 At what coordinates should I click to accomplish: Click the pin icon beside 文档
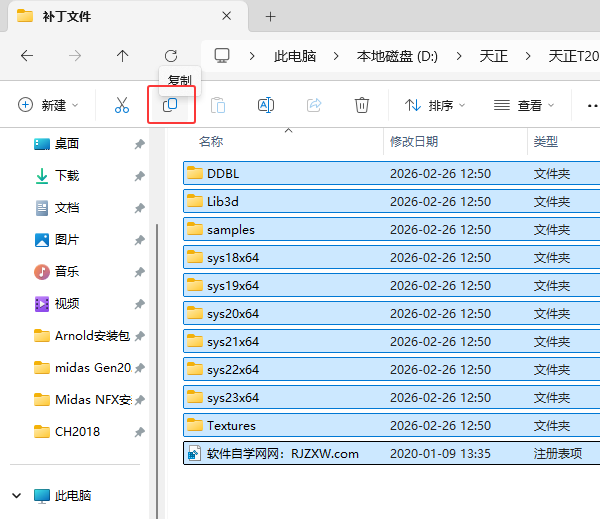[139, 208]
